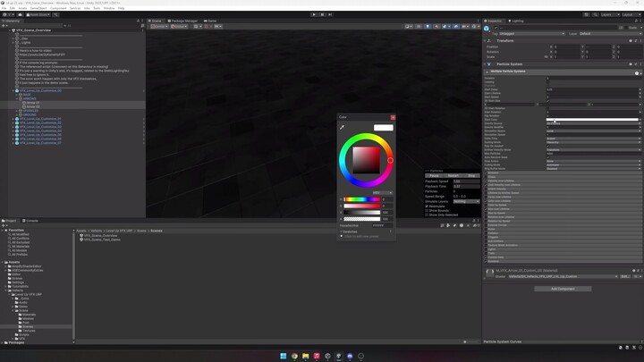Viewport: 644px width, 362px height.
Task: Toggle the Renderer module checkbox
Action: (x=486, y=261)
